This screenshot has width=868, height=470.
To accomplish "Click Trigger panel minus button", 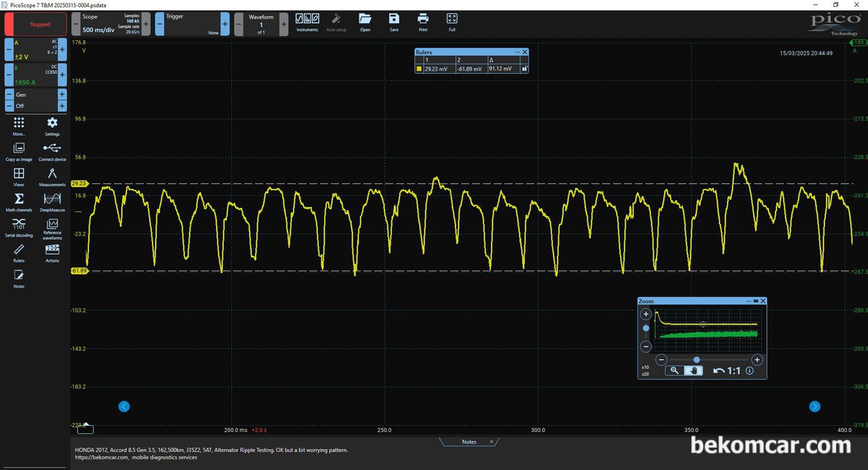I will click(159, 24).
